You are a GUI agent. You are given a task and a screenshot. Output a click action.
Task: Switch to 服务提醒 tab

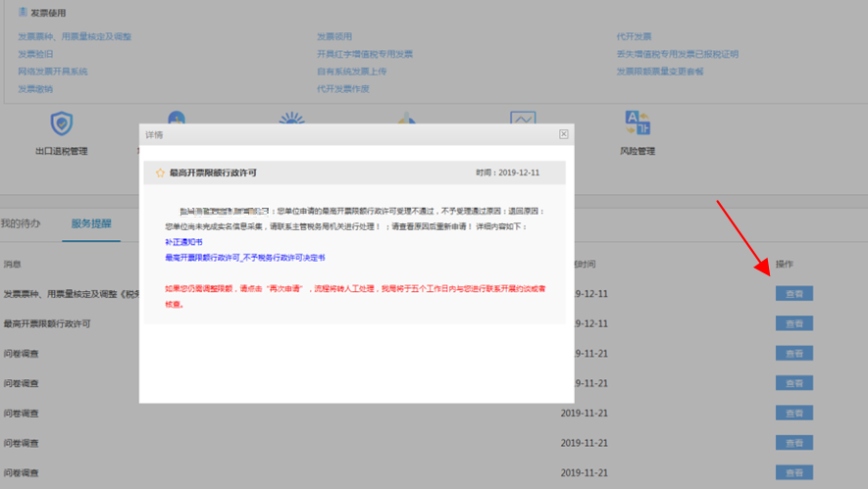click(91, 223)
